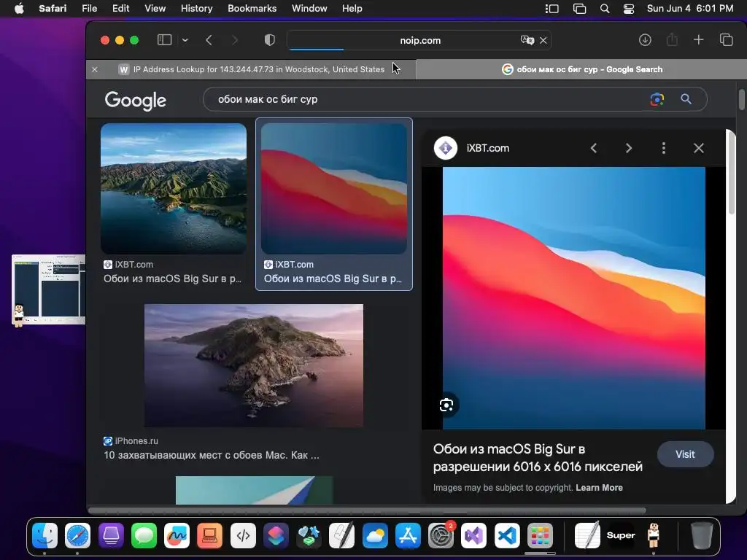
Task: Switch to the Stage Manager window thumbnail
Action: [x=49, y=290]
